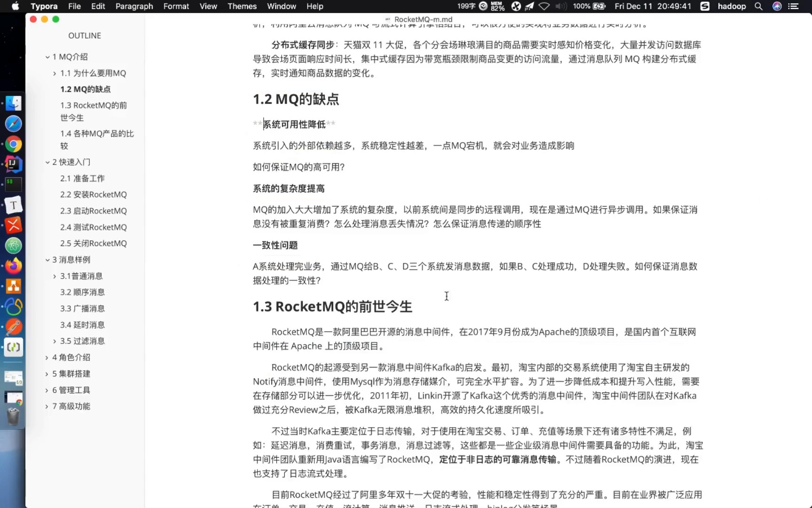Open the Apple menu

coord(15,6)
